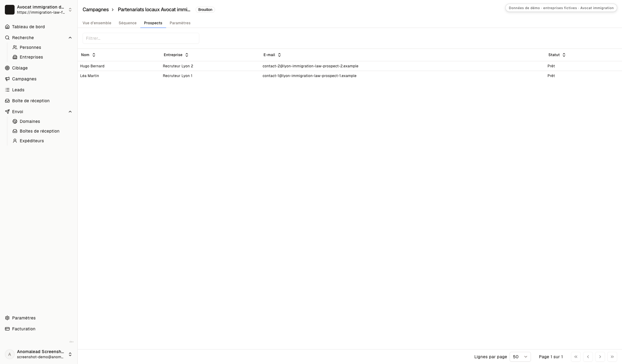This screenshot has height=364, width=622.
Task: Open Domaines globe icon
Action: (x=15, y=121)
